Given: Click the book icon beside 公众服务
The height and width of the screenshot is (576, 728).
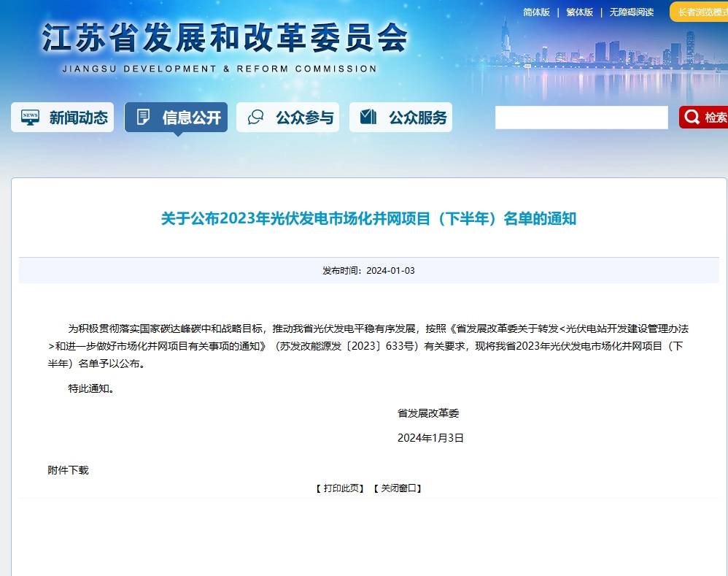Looking at the screenshot, I should pos(368,118).
